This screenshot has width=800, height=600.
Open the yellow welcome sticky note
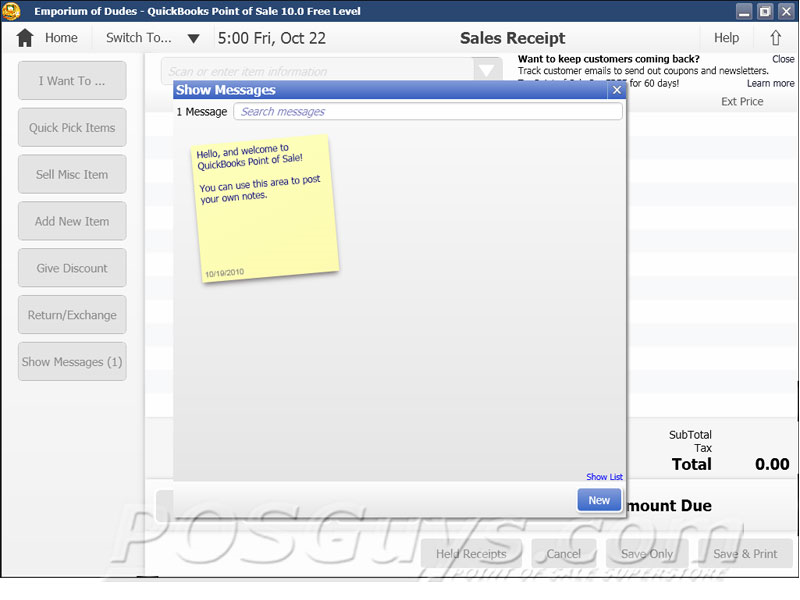click(266, 207)
